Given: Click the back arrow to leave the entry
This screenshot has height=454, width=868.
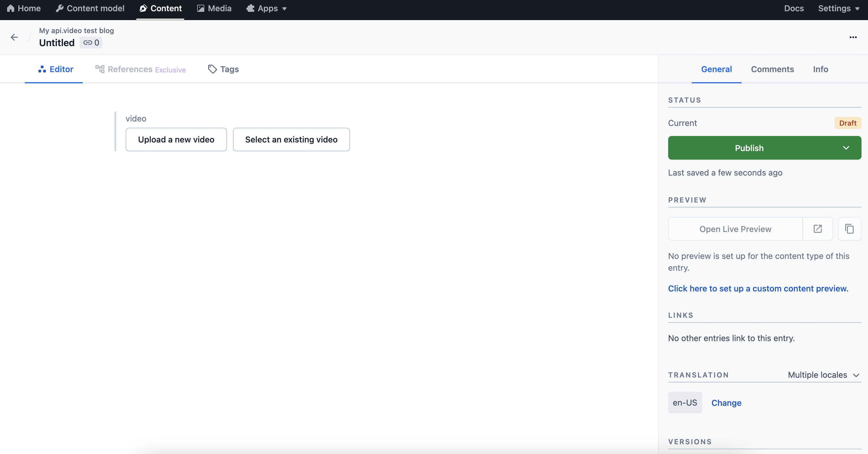Looking at the screenshot, I should [x=14, y=37].
